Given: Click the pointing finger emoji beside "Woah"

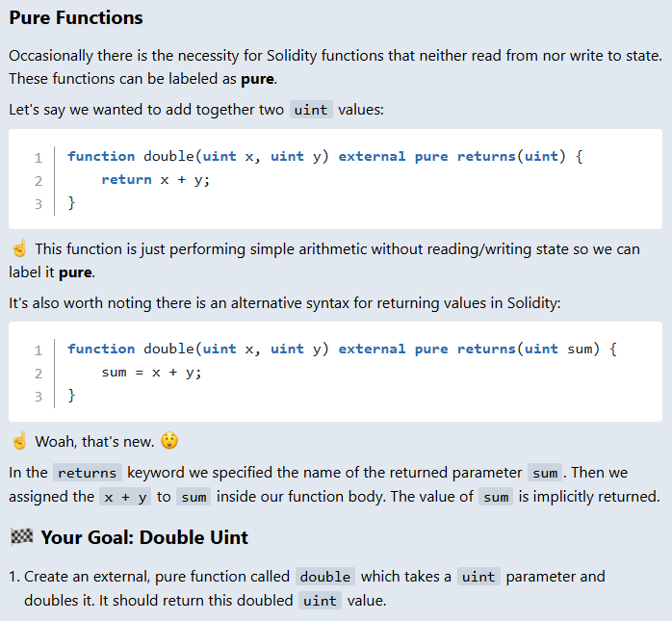Looking at the screenshot, I should [x=18, y=442].
